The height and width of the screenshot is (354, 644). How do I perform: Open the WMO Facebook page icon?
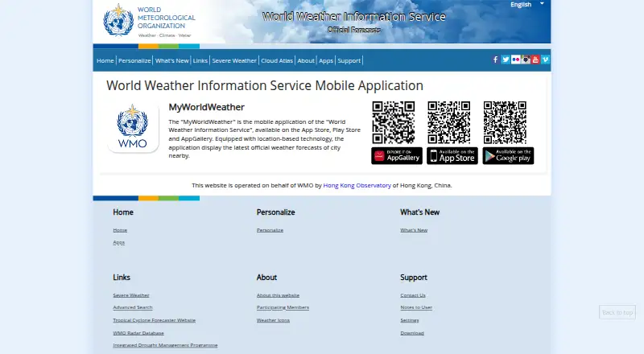click(x=495, y=60)
